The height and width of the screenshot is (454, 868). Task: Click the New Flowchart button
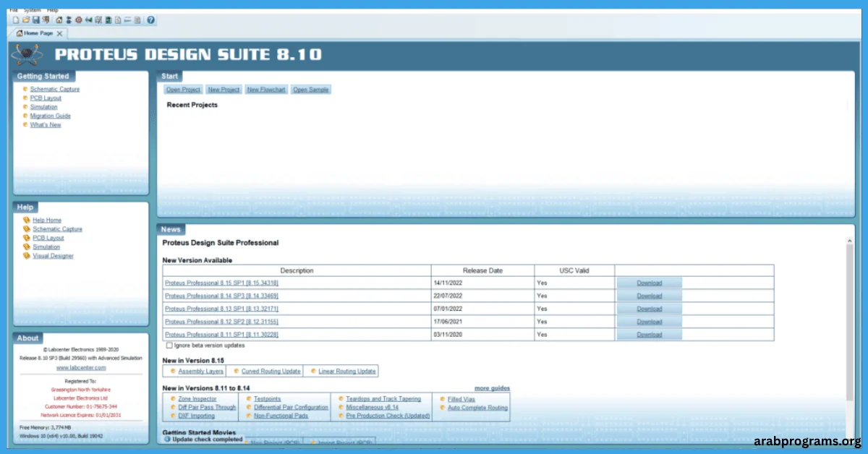click(x=266, y=90)
